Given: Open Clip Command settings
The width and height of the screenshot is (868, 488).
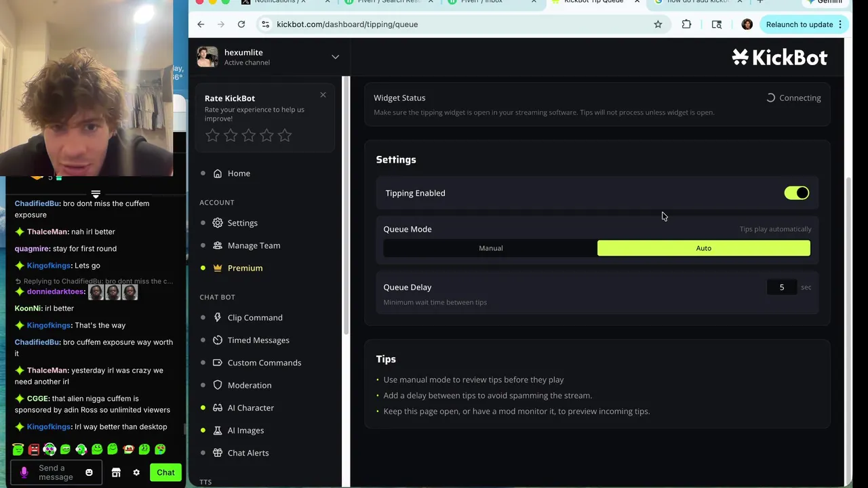Looking at the screenshot, I should coord(255,318).
